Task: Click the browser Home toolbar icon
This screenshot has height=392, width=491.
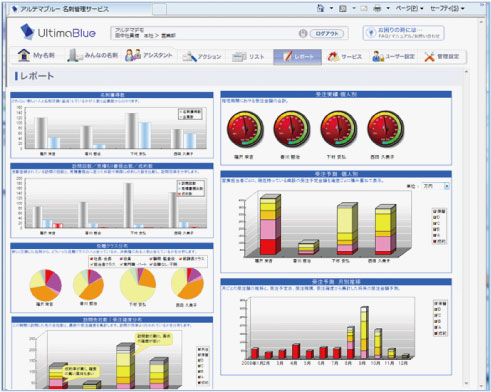Action: pos(320,8)
